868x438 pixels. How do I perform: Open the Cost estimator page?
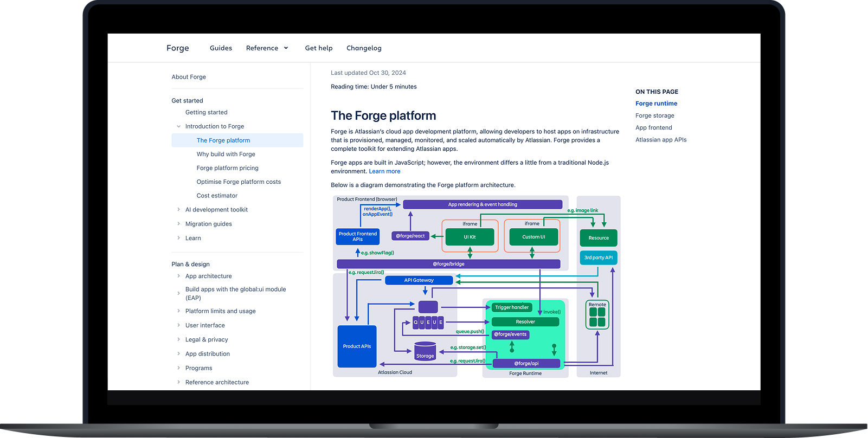pos(217,196)
